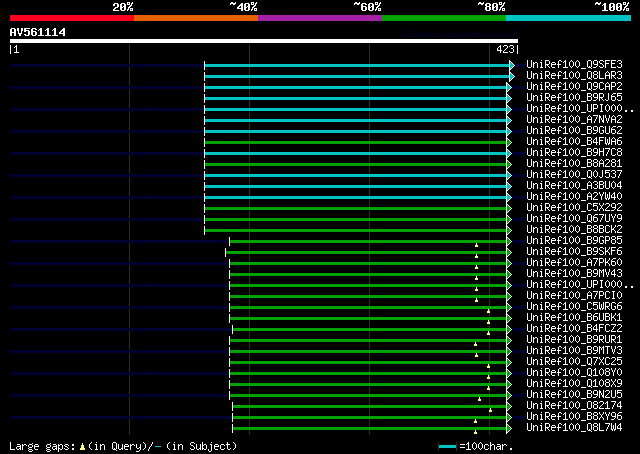Click the green alignment bar for B4FWA6
640x454 pixels.
(356, 142)
